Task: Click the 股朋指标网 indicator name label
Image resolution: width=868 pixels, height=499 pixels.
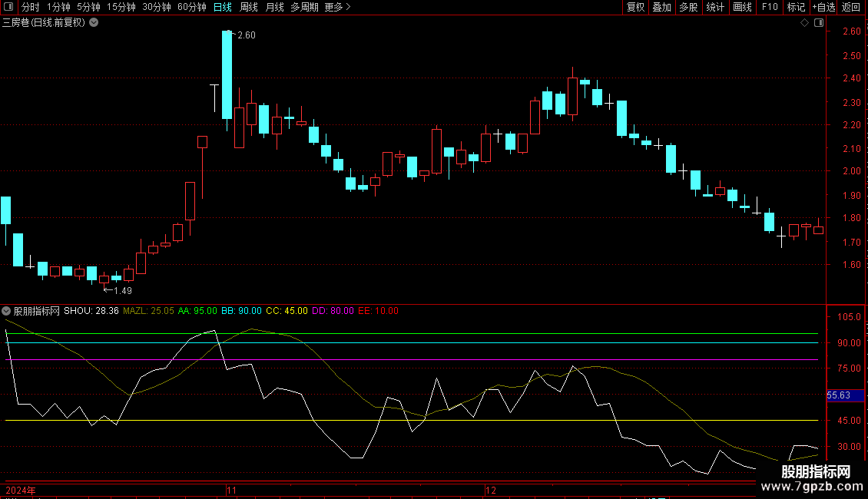Action: click(x=37, y=311)
